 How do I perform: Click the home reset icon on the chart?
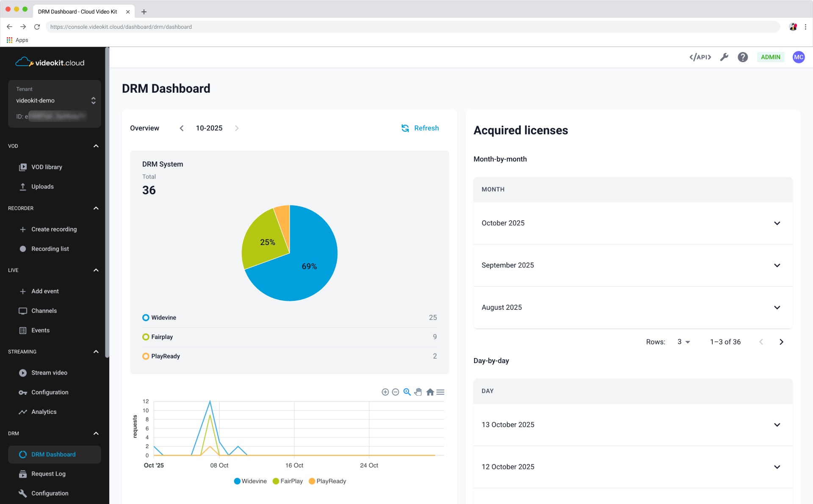click(x=430, y=392)
